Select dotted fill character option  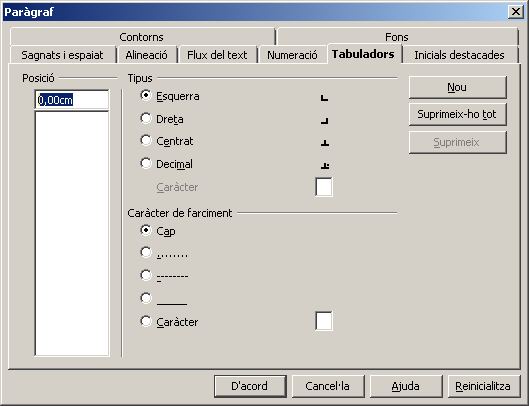point(146,252)
